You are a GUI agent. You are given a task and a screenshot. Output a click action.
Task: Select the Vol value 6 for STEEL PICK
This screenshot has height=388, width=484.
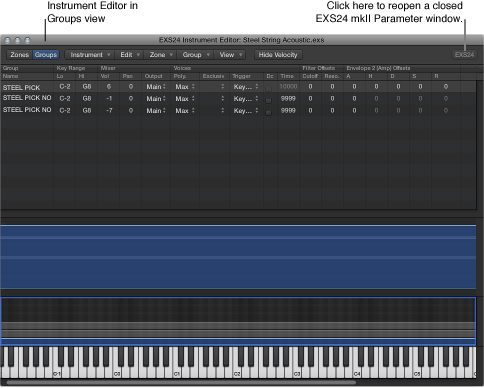point(109,87)
